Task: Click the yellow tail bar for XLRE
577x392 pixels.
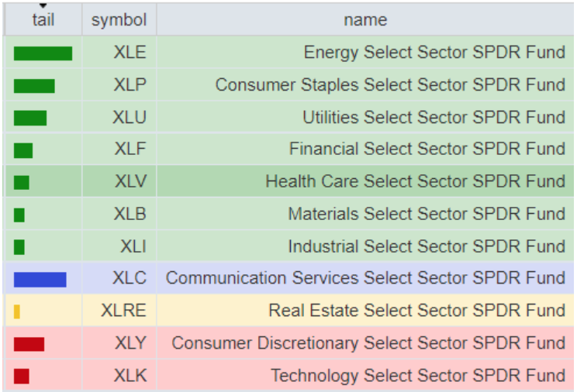Action: [17, 311]
